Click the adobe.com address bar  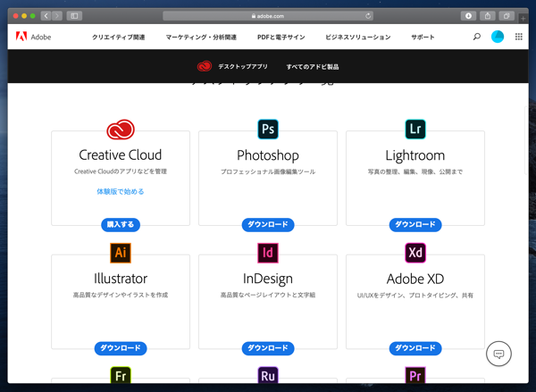[x=268, y=16]
